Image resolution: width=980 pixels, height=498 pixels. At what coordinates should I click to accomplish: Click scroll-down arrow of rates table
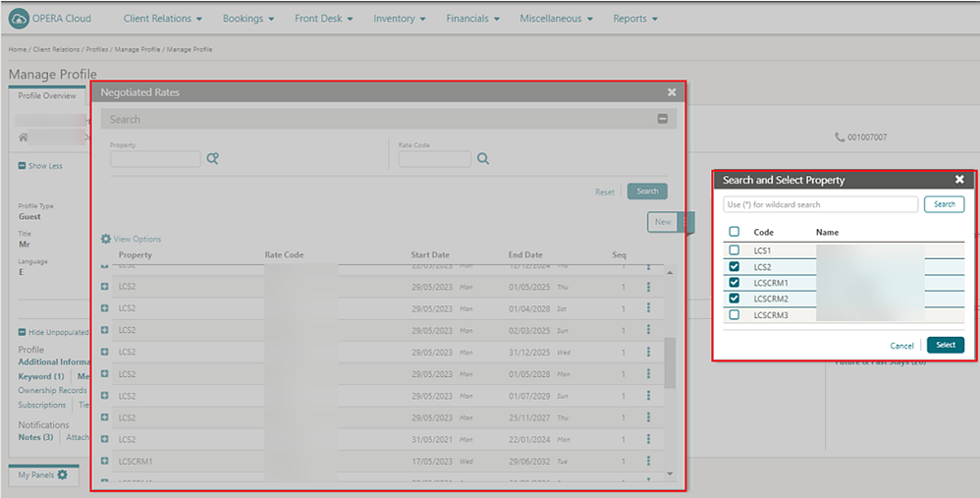(x=670, y=473)
